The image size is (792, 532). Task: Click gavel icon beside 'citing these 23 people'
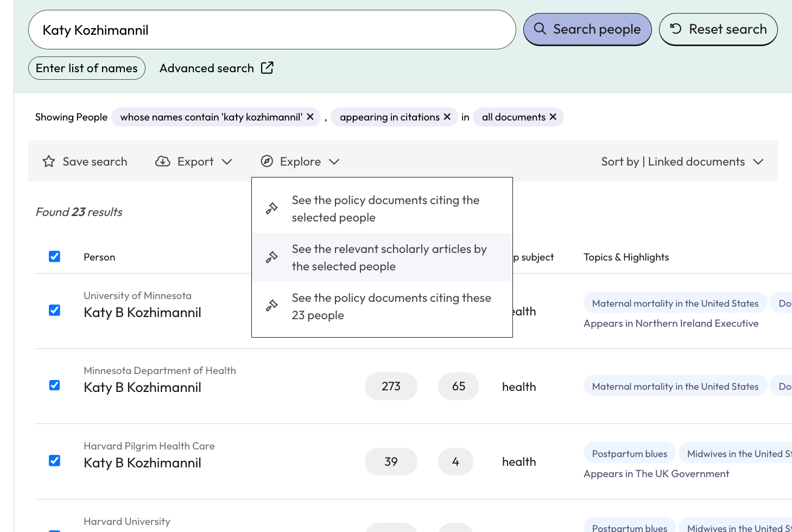[272, 306]
